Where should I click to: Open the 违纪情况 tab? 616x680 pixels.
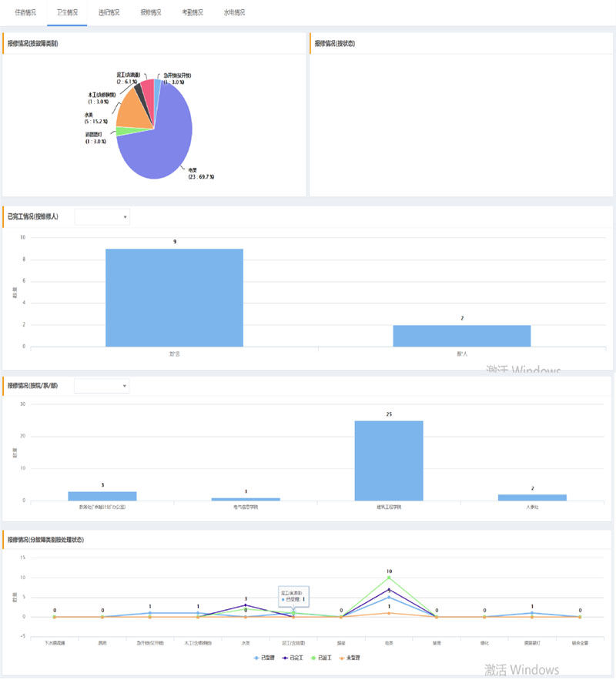point(109,13)
